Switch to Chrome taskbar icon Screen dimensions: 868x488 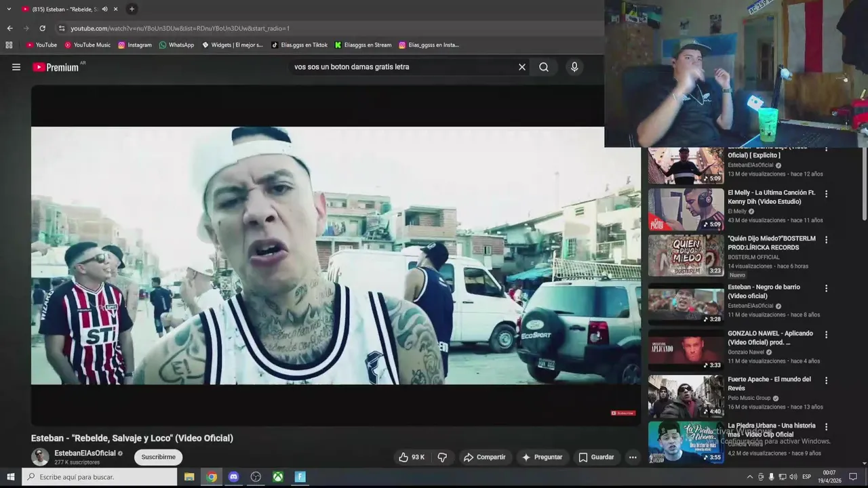(212, 477)
